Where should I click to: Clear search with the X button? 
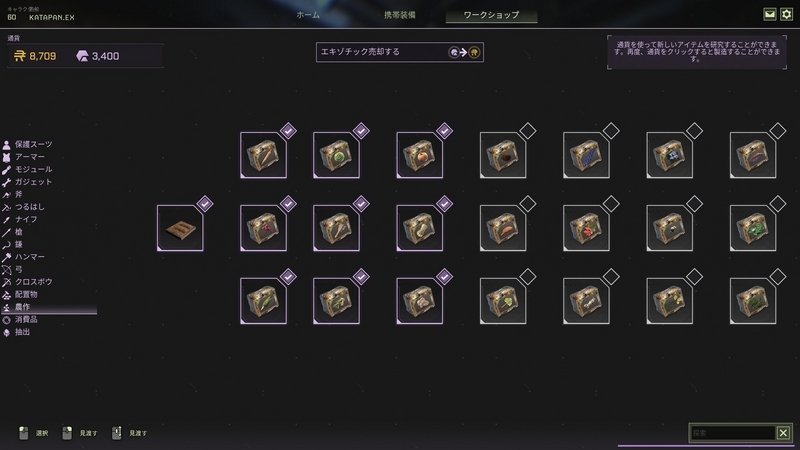(783, 433)
